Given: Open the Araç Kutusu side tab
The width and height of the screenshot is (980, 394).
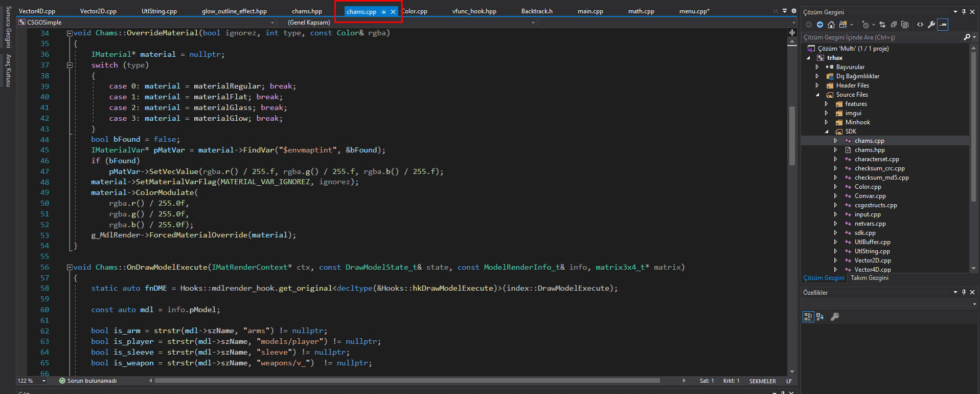Looking at the screenshot, I should [x=8, y=71].
